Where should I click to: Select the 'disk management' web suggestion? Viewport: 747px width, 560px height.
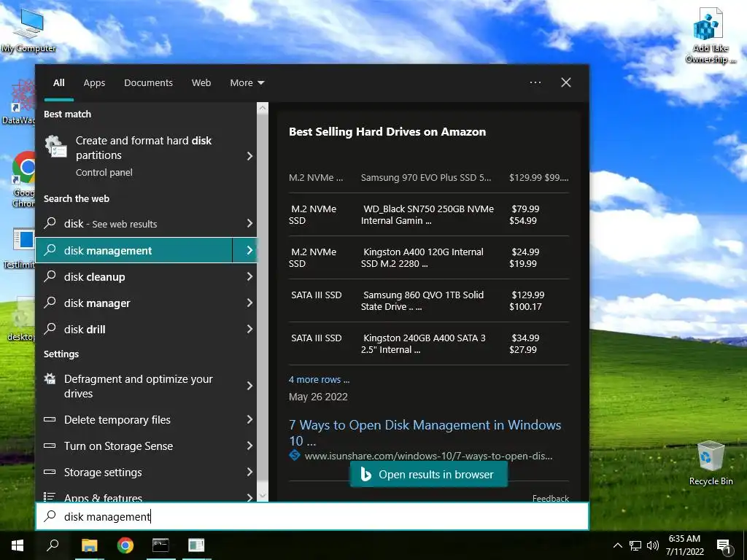tap(133, 250)
